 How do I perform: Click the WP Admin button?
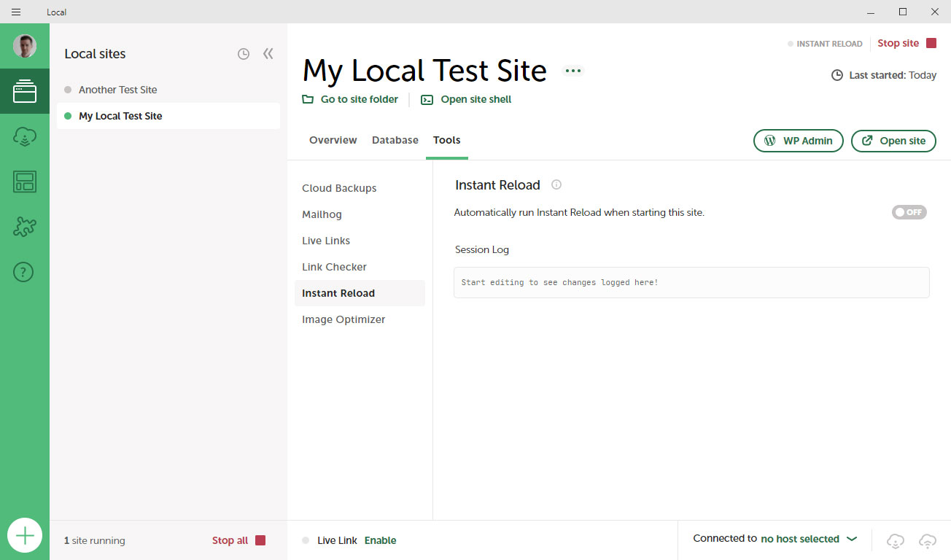[x=799, y=141]
